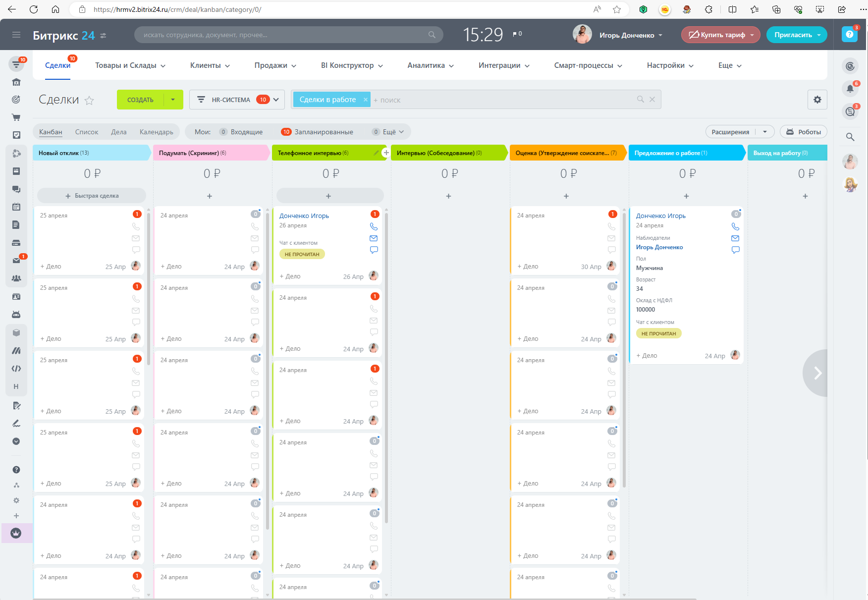The height and width of the screenshot is (600, 868).
Task: Open Донченко Игорь deal in Предложение о работе
Action: click(661, 216)
